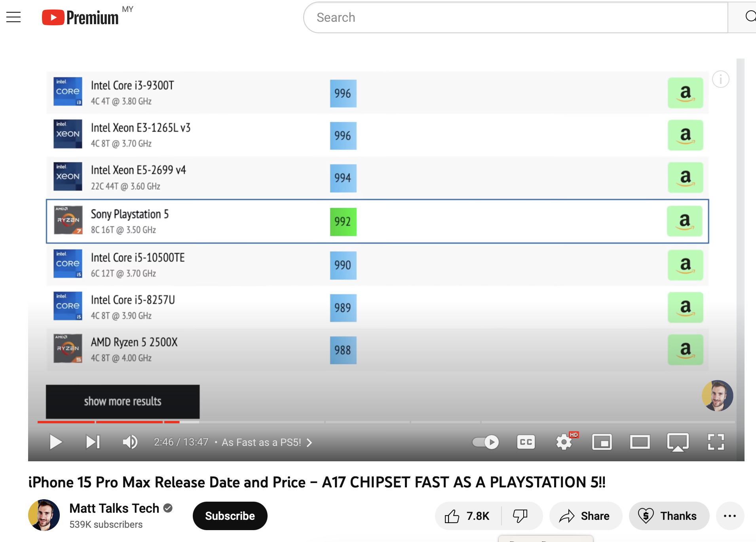
Task: Switch to theater mode
Action: [x=640, y=442]
